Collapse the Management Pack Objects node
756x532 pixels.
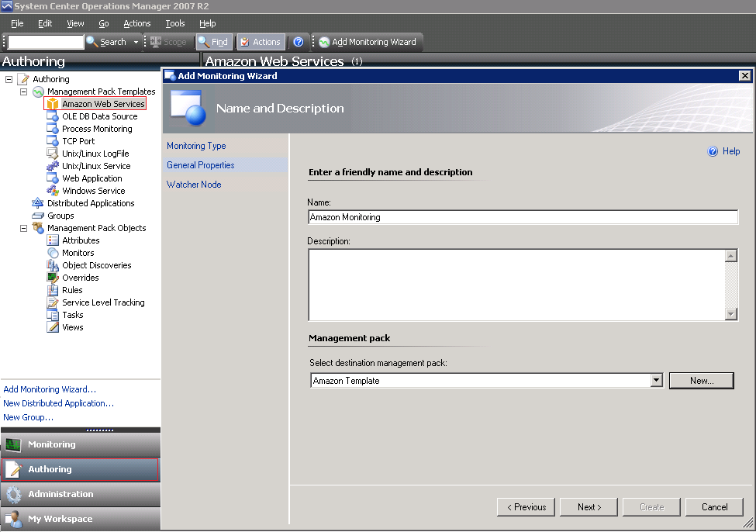(23, 228)
